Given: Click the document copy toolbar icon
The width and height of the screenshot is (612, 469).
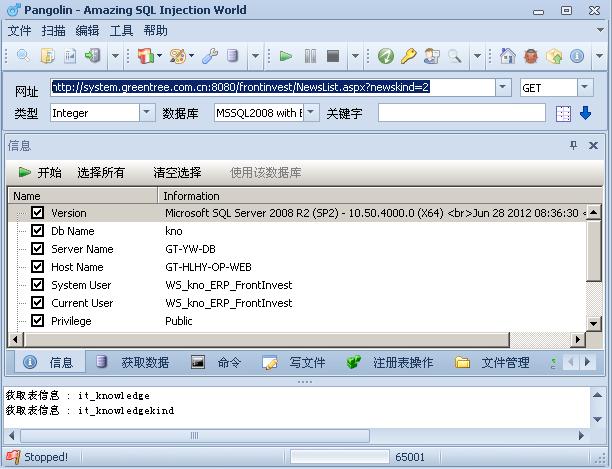Looking at the screenshot, I should tap(47, 56).
